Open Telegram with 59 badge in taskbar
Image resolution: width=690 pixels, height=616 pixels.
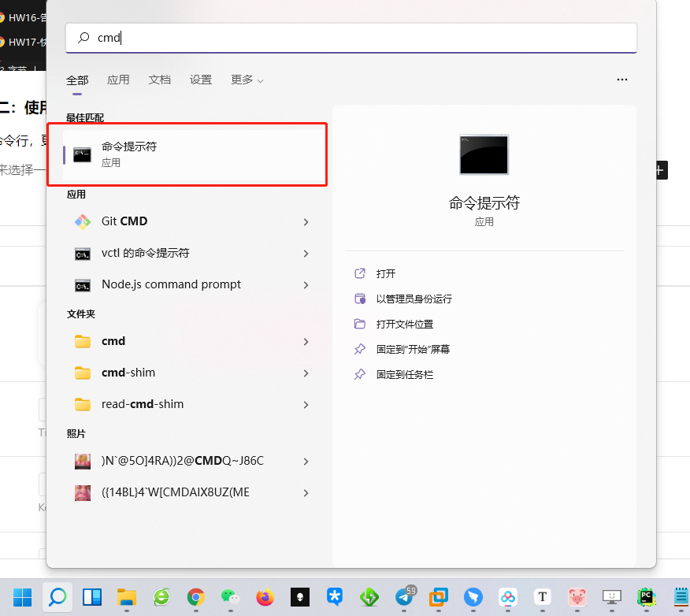pyautogui.click(x=405, y=596)
